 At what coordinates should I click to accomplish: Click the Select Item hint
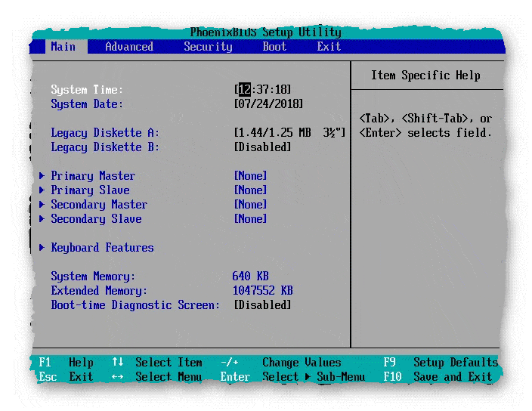169,363
